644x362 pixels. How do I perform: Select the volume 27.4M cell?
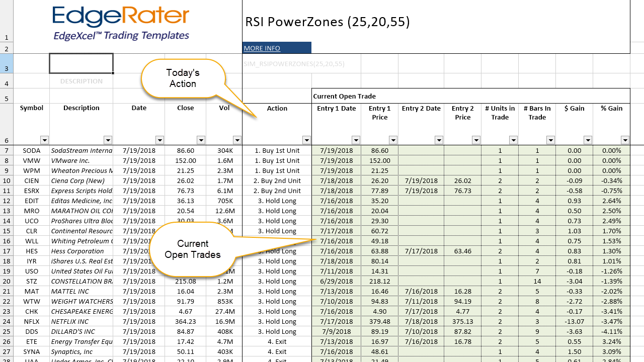coord(224,311)
